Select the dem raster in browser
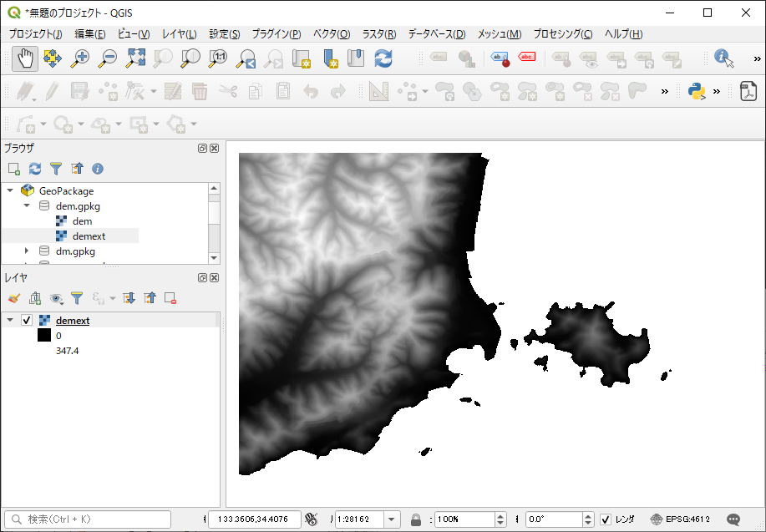Viewport: 766px width, 532px height. click(x=82, y=221)
